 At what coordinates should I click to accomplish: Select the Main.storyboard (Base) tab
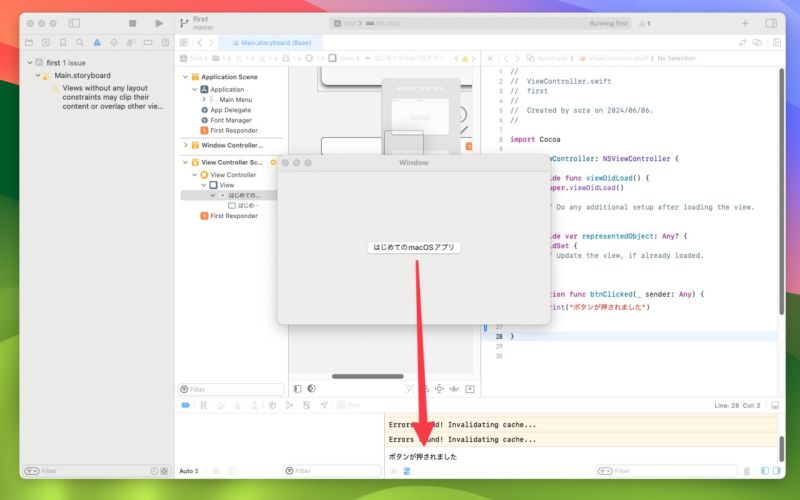pos(271,42)
